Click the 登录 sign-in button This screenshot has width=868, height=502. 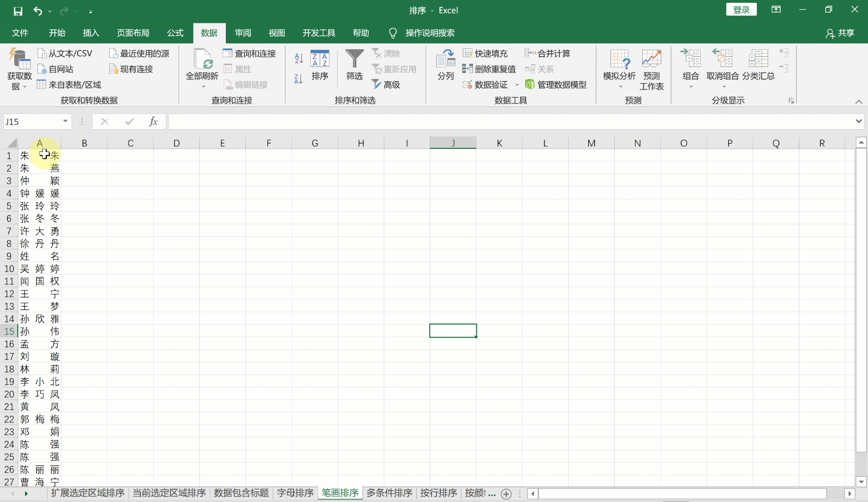[741, 9]
